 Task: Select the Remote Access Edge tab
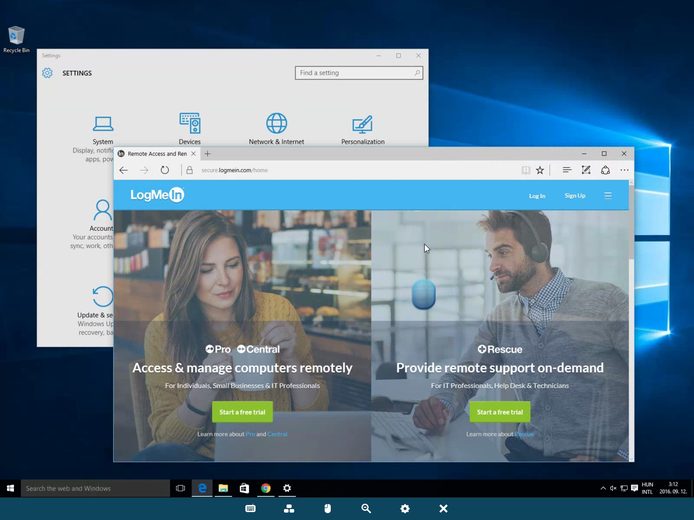157,154
